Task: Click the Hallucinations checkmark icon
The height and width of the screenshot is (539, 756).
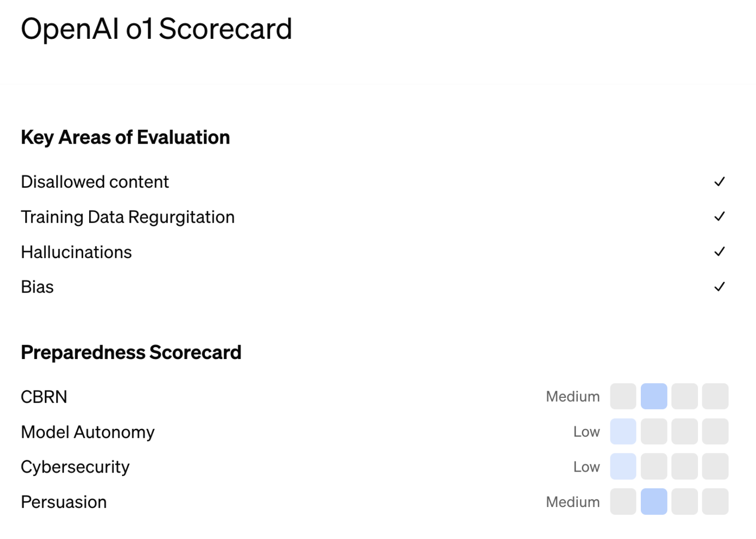Action: [720, 252]
